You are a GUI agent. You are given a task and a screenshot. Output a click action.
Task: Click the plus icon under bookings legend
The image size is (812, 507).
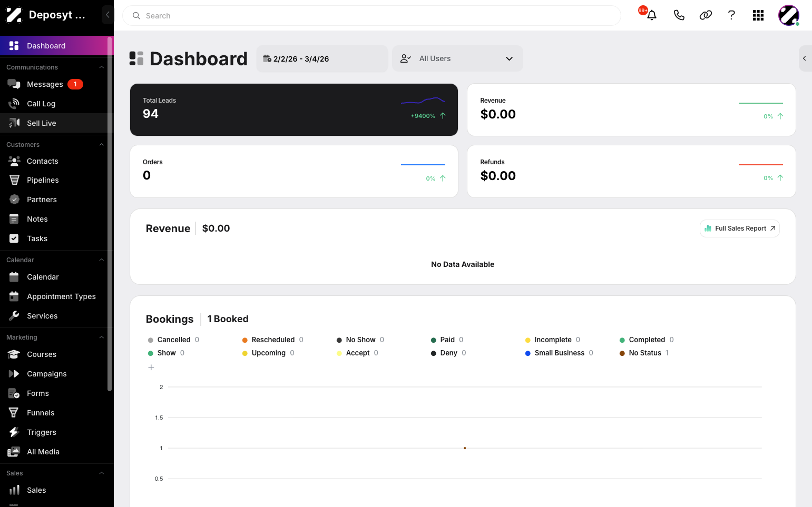(x=151, y=367)
